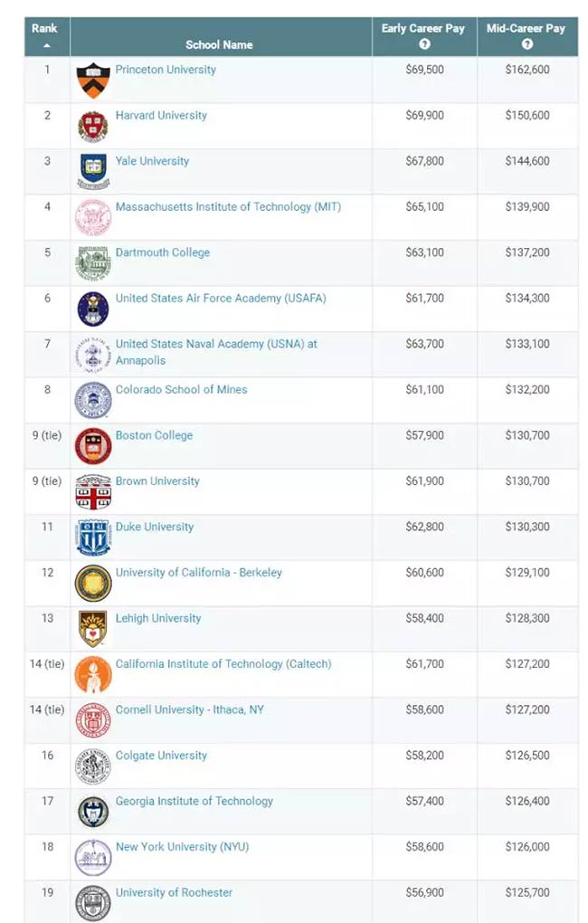Click the Boston College red seal
Image resolution: width=588 pixels, height=923 pixels.
(x=93, y=446)
